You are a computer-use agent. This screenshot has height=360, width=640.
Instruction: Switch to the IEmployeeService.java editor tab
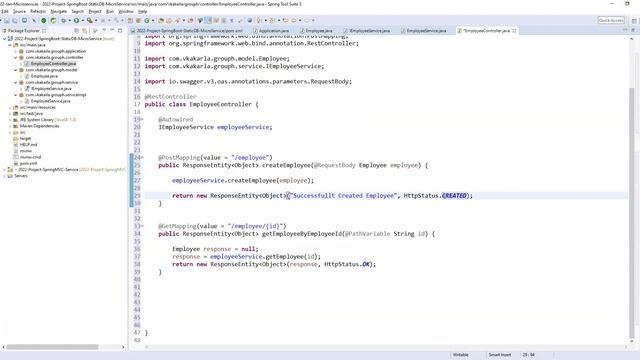pos(367,31)
